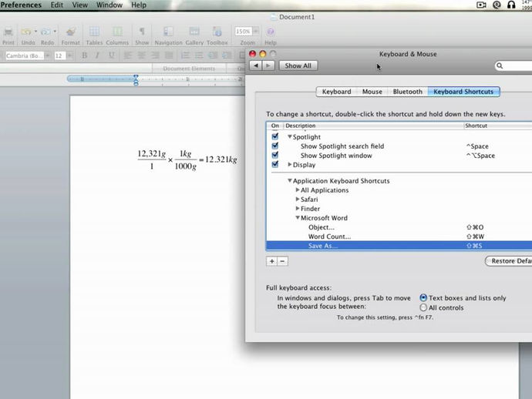Open the Edit menu
Viewport: 532px width, 399px height.
point(56,5)
